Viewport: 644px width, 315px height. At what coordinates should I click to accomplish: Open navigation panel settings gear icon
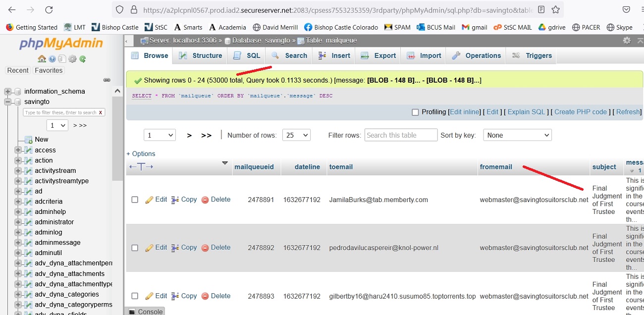72,59
